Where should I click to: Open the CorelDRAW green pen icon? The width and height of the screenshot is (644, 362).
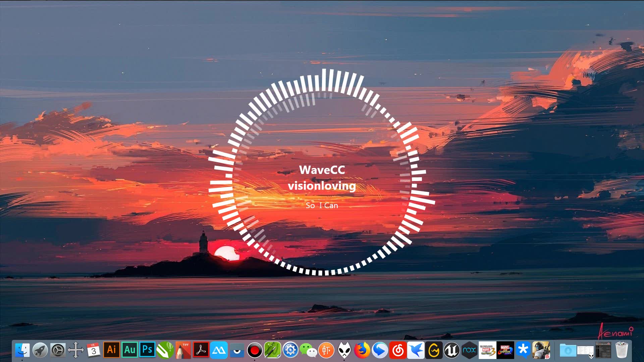pyautogui.click(x=165, y=350)
